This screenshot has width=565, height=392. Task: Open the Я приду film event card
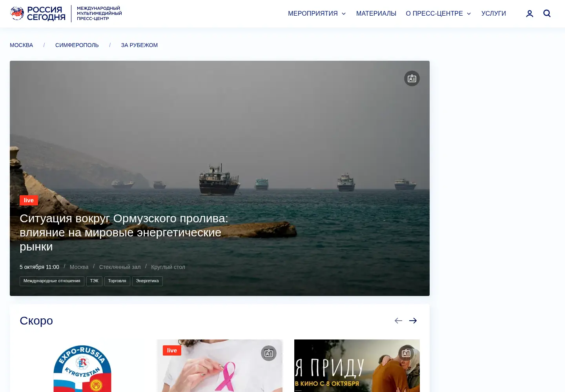tap(357, 366)
